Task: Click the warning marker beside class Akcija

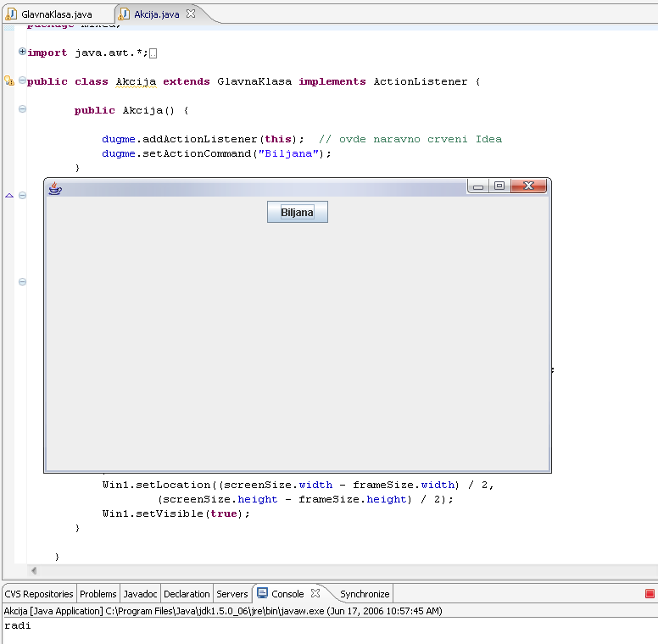Action: point(8,80)
